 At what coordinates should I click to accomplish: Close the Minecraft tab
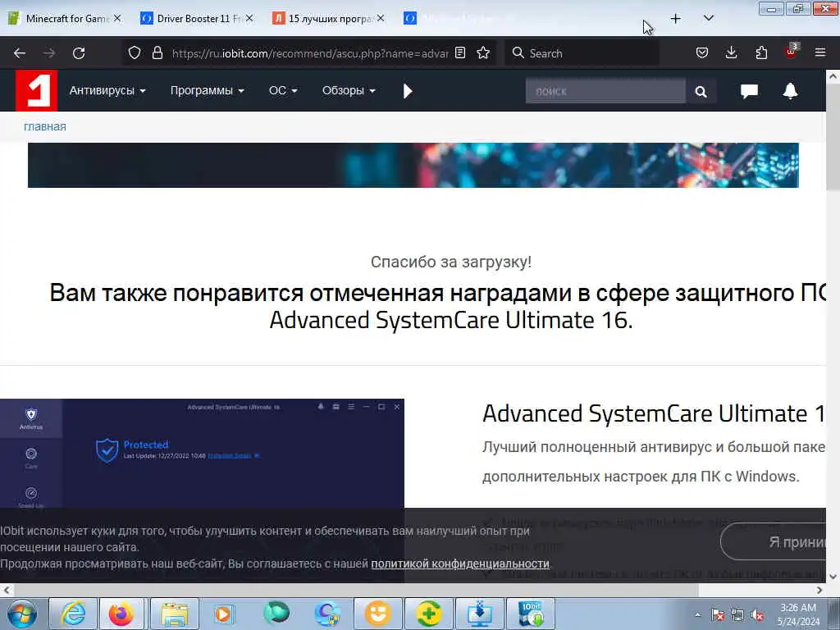pos(117,18)
